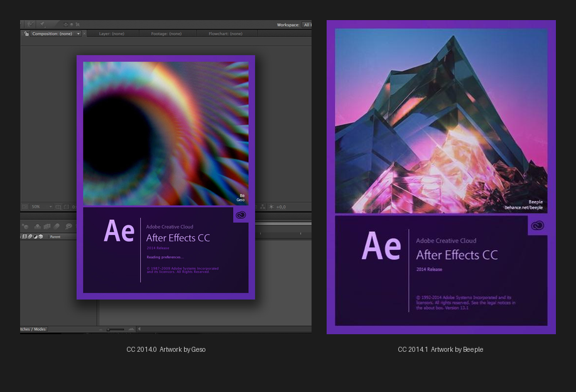Enable Frame Blending timeline switch

(47, 227)
